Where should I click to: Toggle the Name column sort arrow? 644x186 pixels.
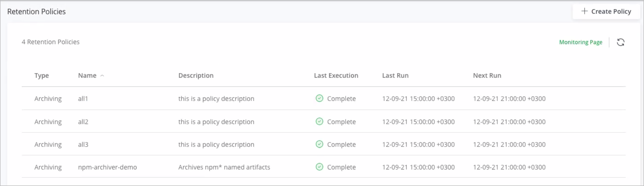click(102, 76)
